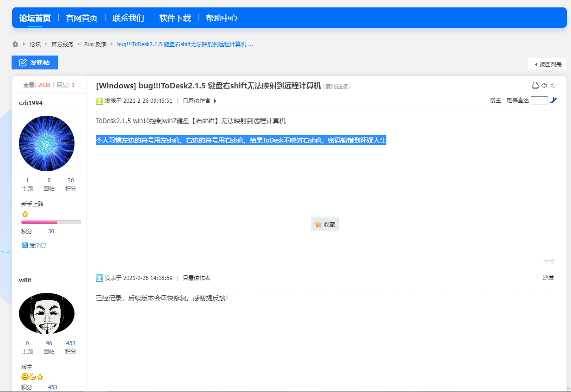Click the 举报 report link
Image resolution: width=571 pixels, height=392 pixels.
pos(548,261)
